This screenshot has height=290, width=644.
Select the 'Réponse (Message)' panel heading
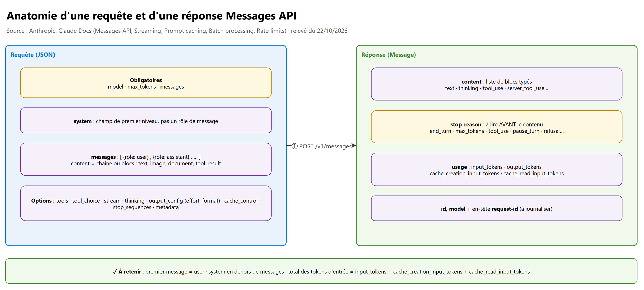pyautogui.click(x=389, y=55)
